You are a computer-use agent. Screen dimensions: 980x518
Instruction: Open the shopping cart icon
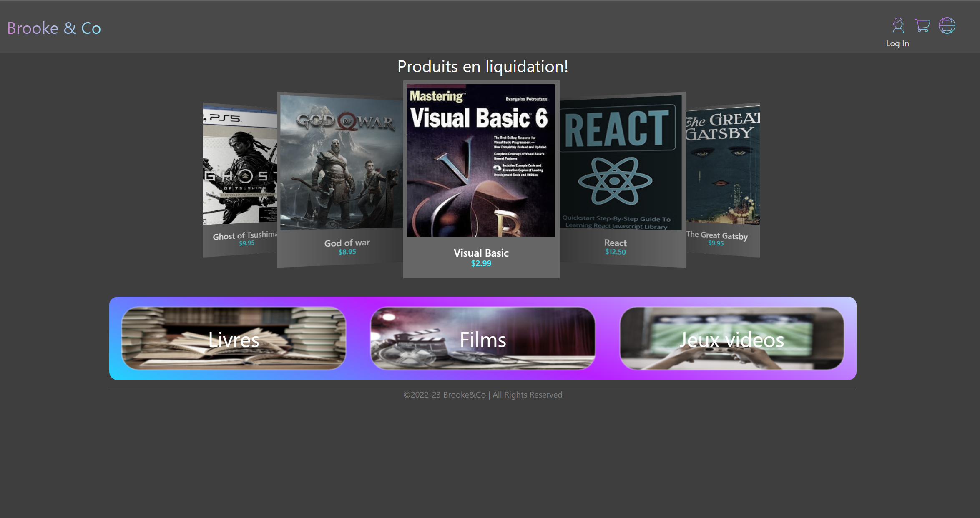tap(922, 26)
